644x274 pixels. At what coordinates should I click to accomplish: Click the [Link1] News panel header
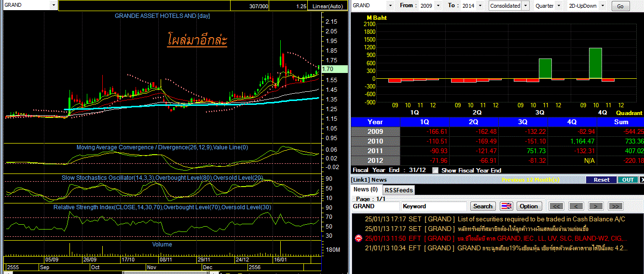click(x=369, y=180)
